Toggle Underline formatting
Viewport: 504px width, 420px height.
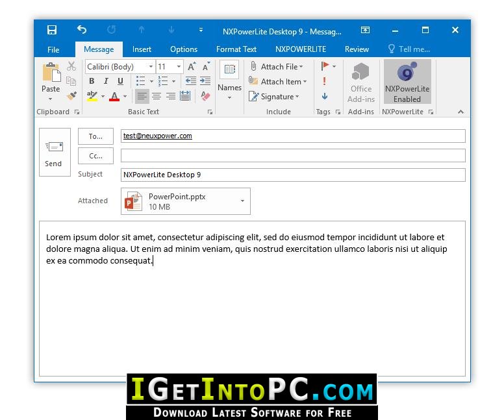click(x=120, y=81)
